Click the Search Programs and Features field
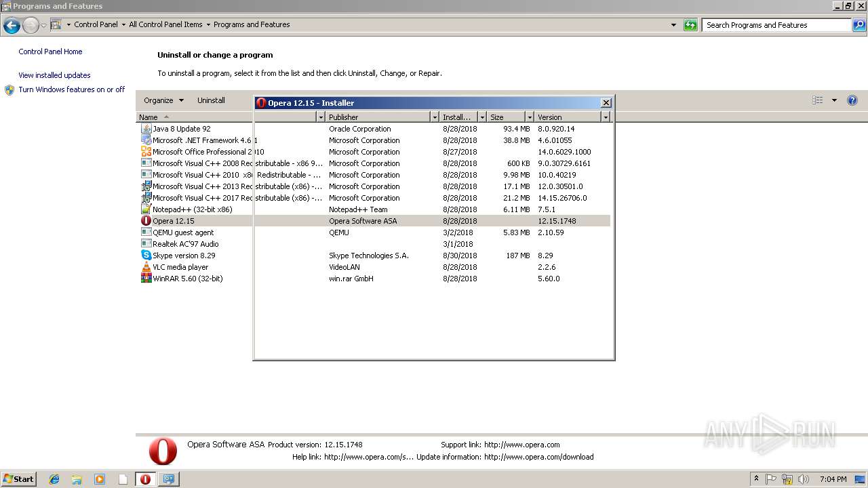The width and height of the screenshot is (868, 488). coord(777,25)
